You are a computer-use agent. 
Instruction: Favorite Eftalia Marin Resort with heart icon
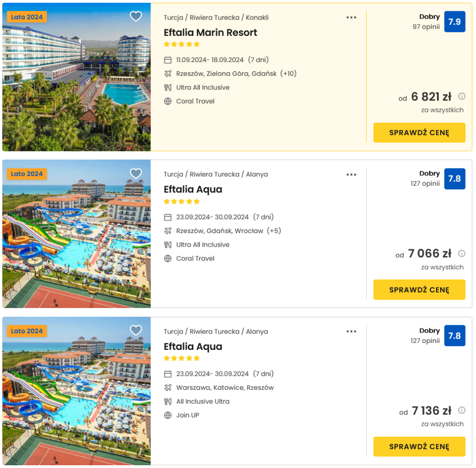[136, 17]
